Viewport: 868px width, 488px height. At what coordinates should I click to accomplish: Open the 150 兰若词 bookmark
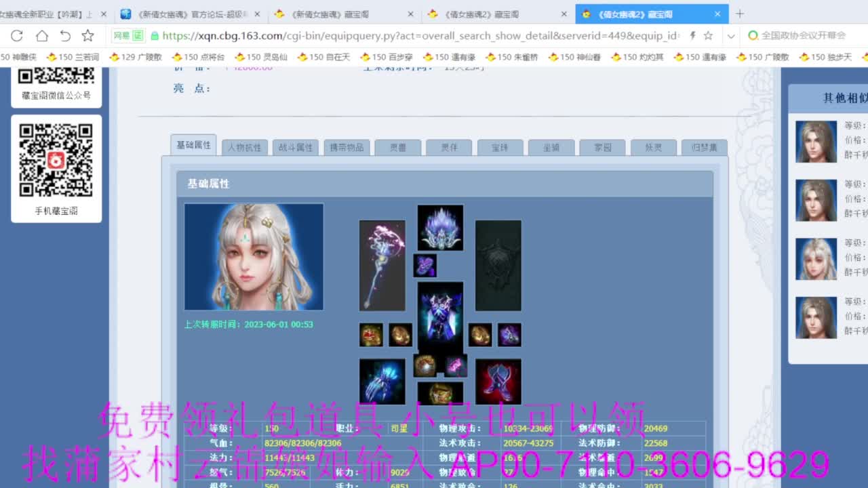coord(73,58)
